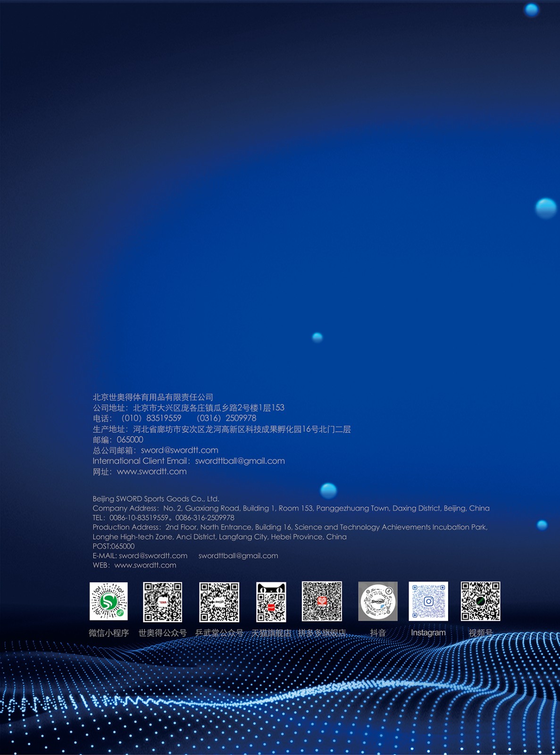This screenshot has width=560, height=755.
Task: Click the Instagram text label
Action: click(x=428, y=633)
